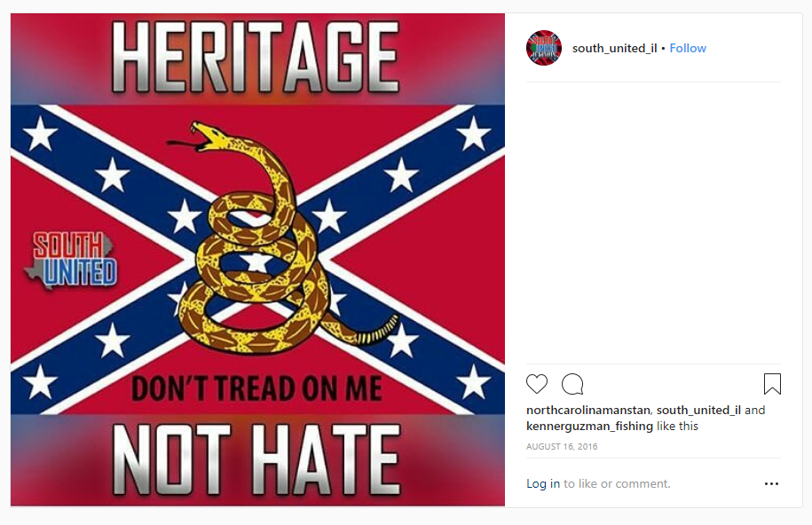Click the HERITAGE heading in the image
812x525 pixels.
pos(256,57)
